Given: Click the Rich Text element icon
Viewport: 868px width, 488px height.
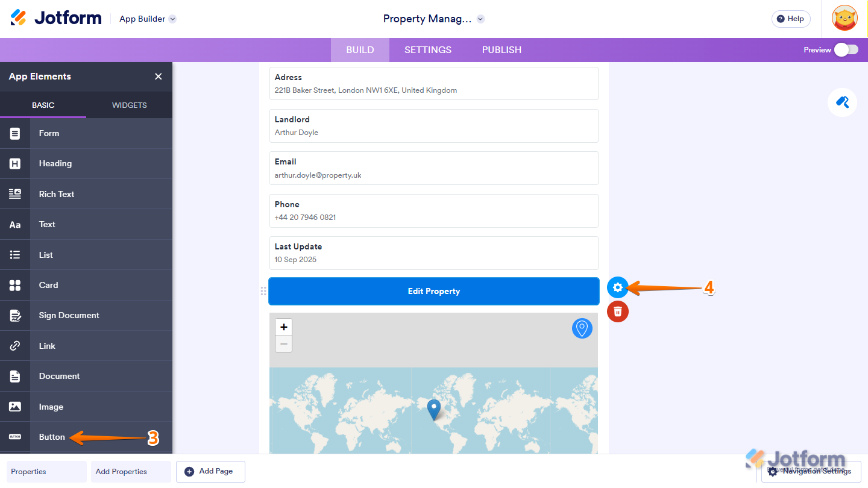Looking at the screenshot, I should coord(14,193).
